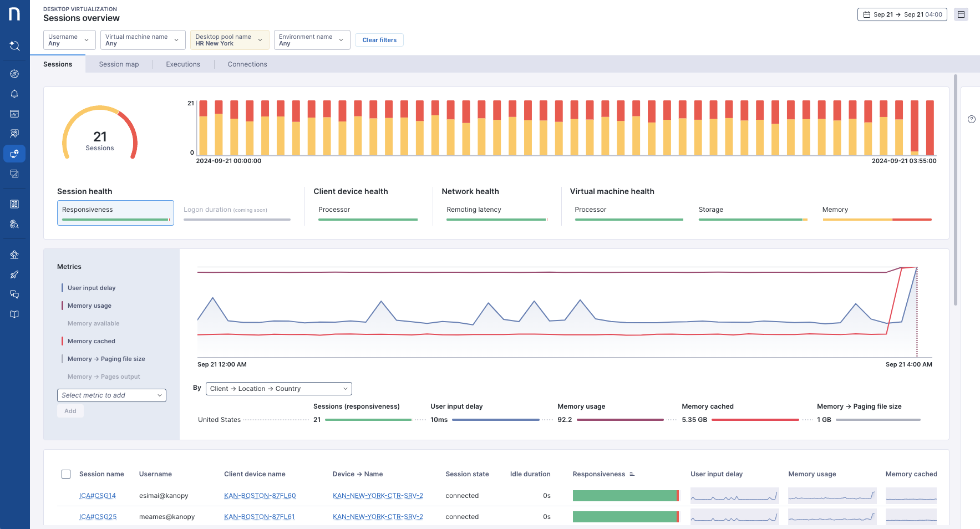Toggle the Memory available metric
Screen dimensions: 980x529
[x=93, y=323]
